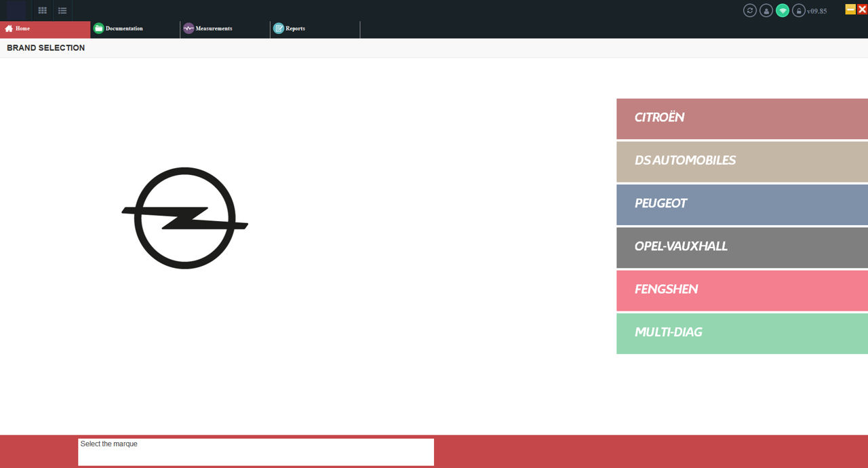Image resolution: width=868 pixels, height=468 pixels.
Task: Click the list view icon
Action: tap(62, 10)
